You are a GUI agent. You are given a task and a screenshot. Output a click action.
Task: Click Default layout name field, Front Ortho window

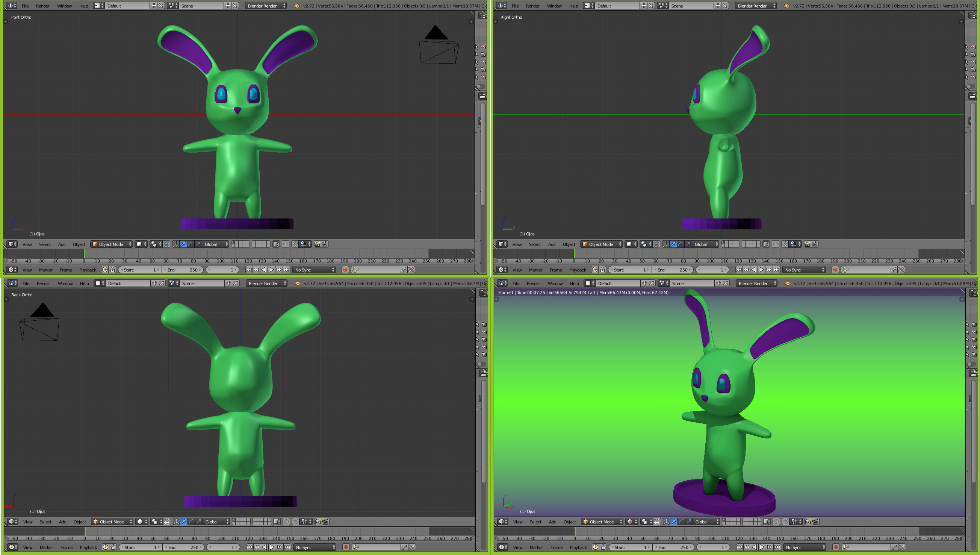click(128, 6)
